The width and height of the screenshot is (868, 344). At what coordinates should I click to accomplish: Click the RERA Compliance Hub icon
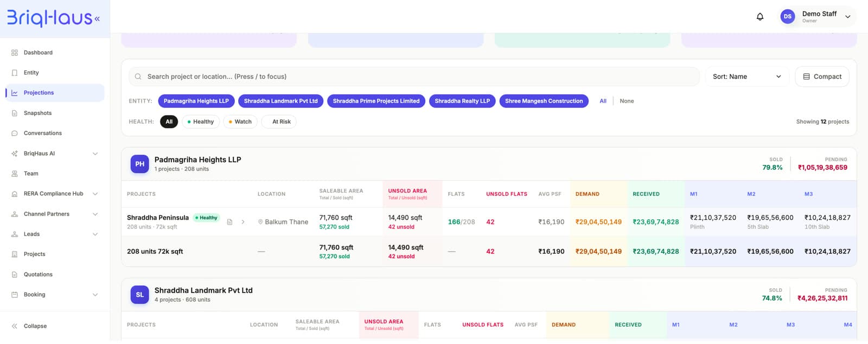(15, 194)
